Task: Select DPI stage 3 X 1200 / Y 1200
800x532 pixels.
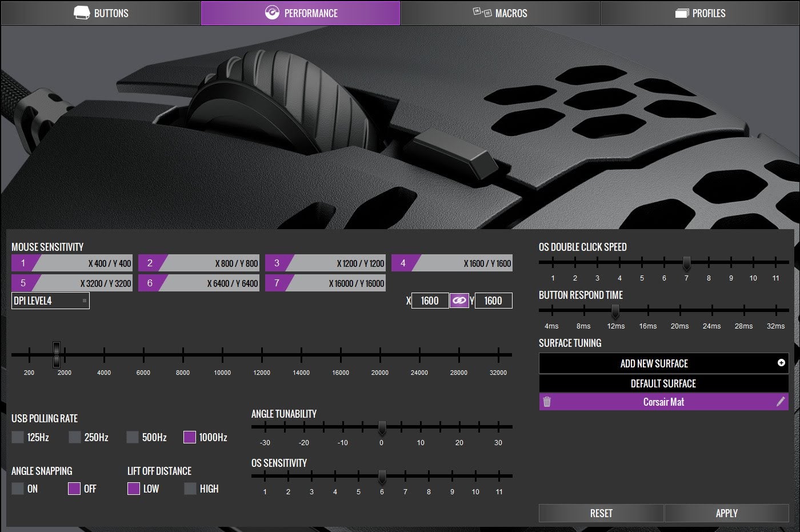Action: point(326,263)
